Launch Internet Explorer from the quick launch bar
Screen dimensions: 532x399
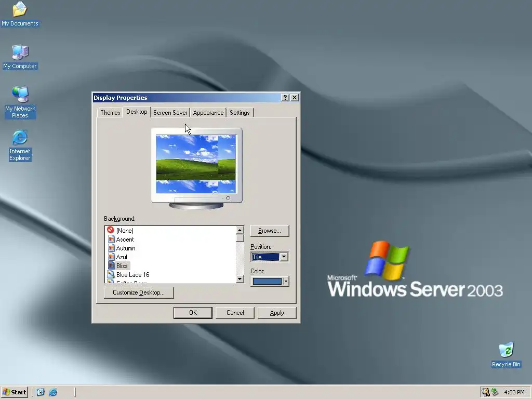pos(53,392)
